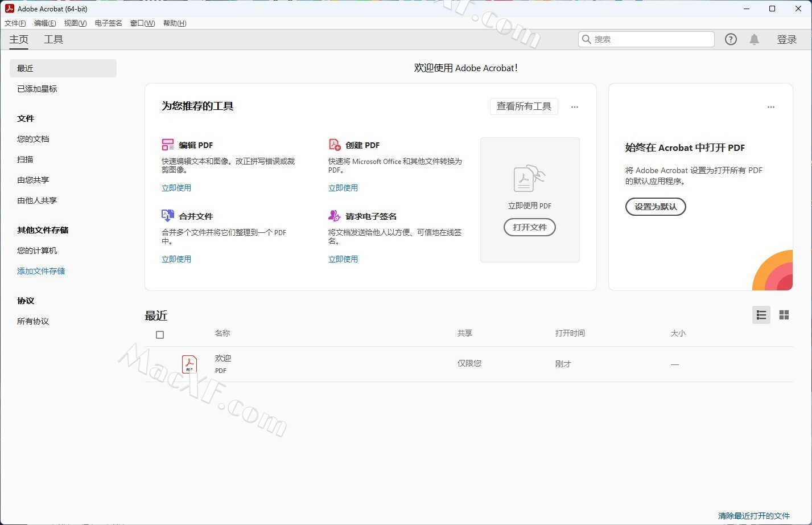This screenshot has width=812, height=525.
Task: Click the 欢迎 file name in recent list
Action: [x=223, y=358]
